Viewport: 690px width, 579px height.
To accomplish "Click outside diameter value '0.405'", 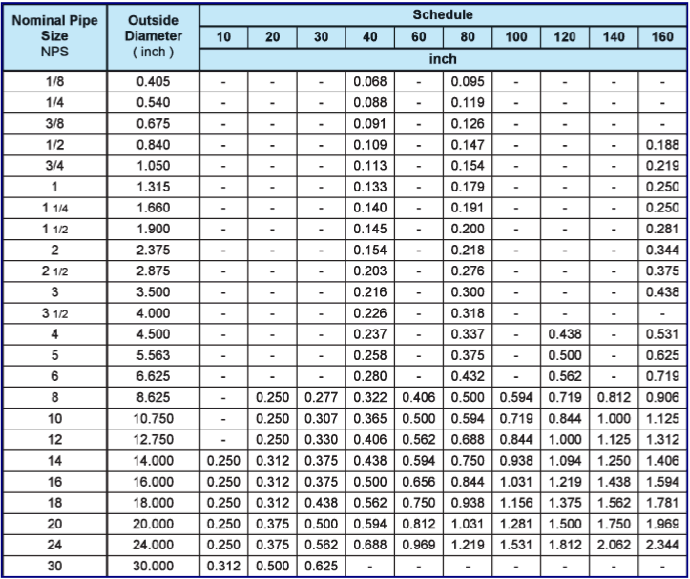I will (x=153, y=81).
